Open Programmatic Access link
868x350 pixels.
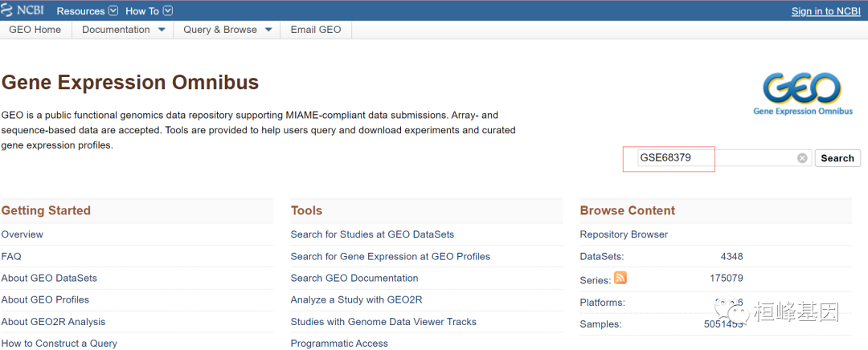coord(339,344)
